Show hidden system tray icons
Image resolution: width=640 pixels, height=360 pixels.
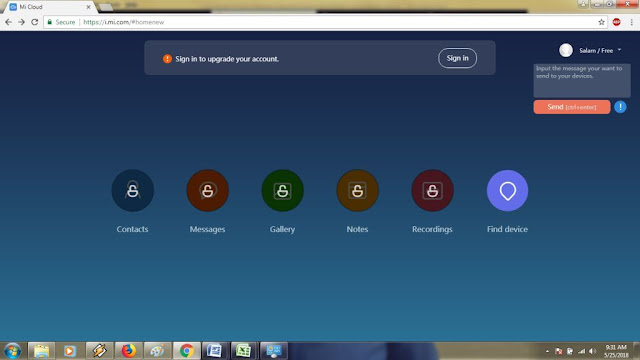[x=547, y=351]
